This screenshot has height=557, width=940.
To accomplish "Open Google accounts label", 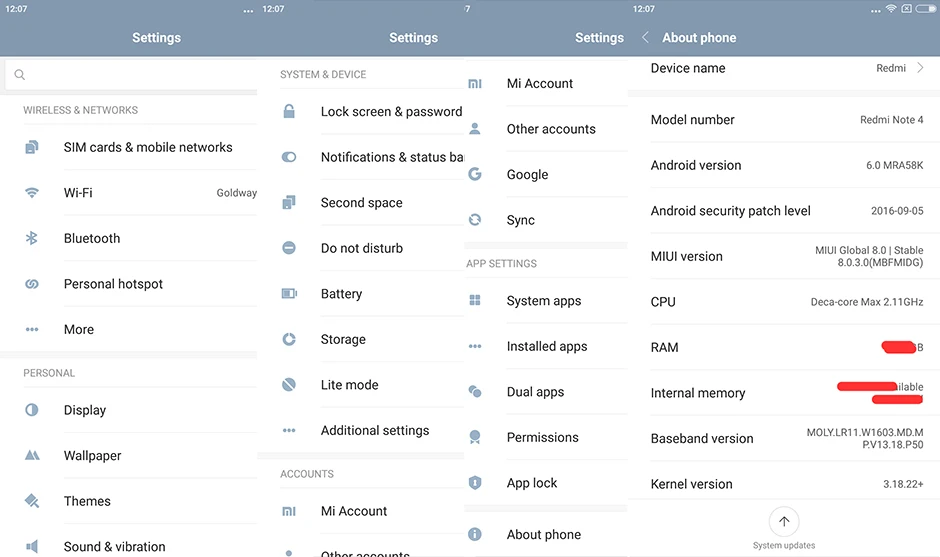I will click(528, 174).
